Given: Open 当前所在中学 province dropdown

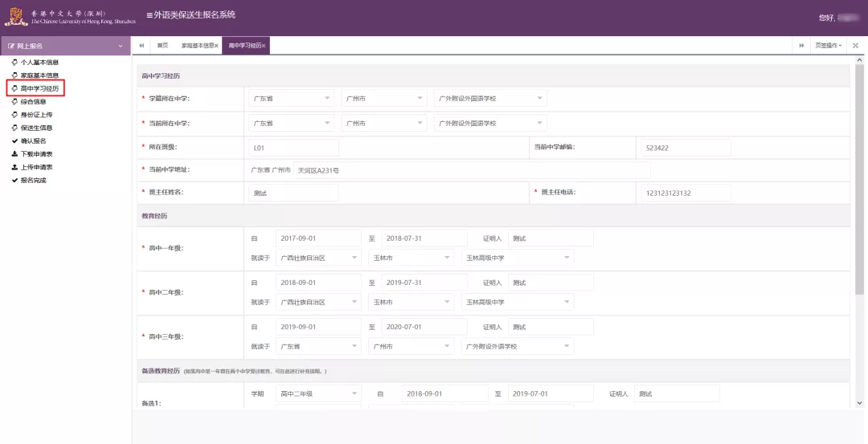Looking at the screenshot, I should (291, 124).
